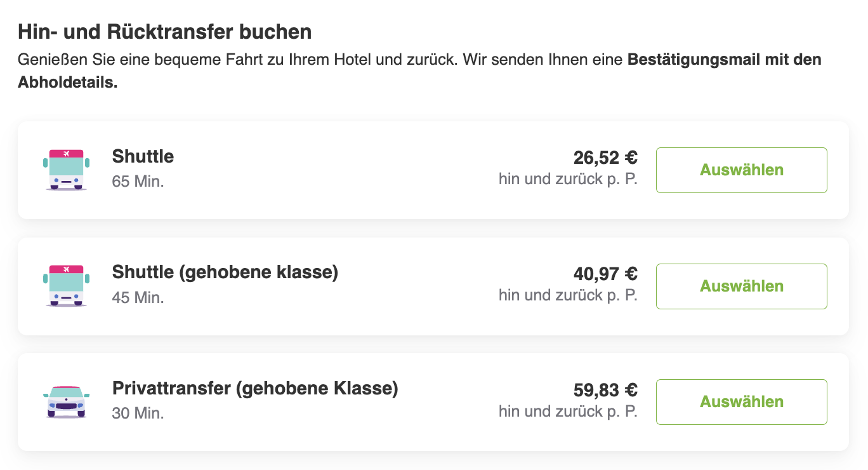Click "hin und zurück p. P." under 40,97 €
The width and height of the screenshot is (868, 470).
pyautogui.click(x=568, y=295)
